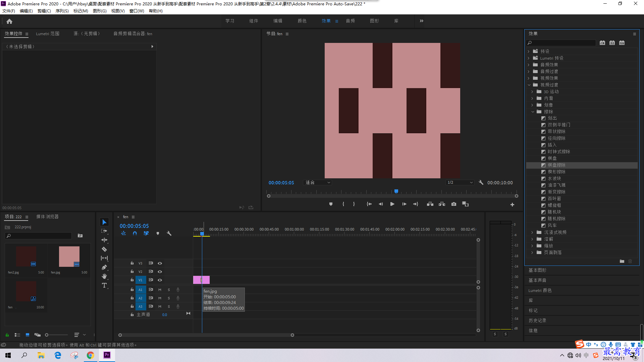Select the Selection arrow tool
644x362 pixels.
[104, 222]
